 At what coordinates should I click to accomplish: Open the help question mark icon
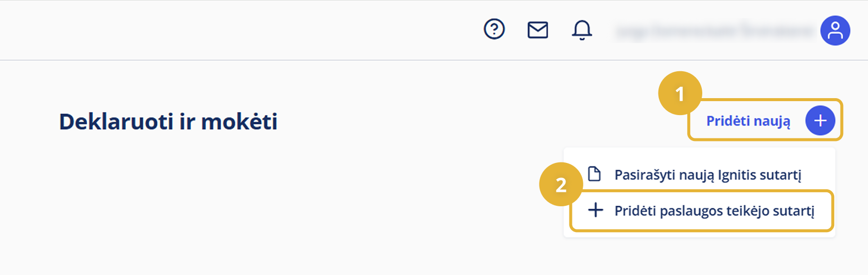pos(494,29)
